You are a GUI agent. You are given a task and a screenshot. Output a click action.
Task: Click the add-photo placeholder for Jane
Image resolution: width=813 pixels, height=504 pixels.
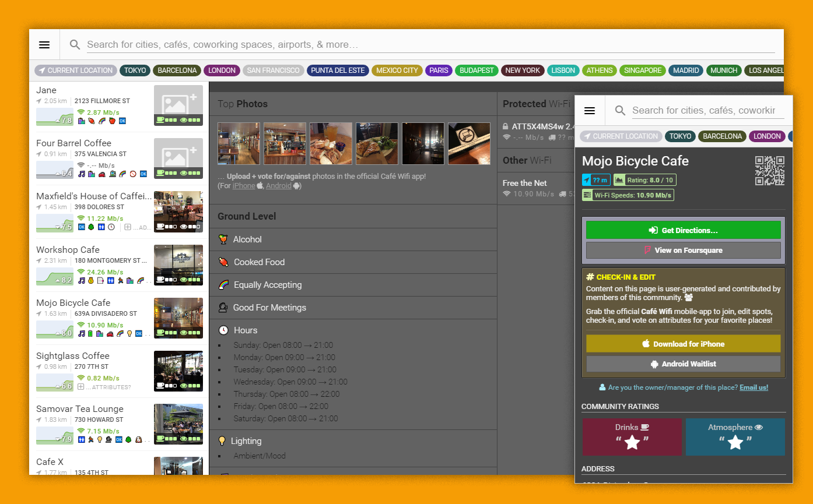[178, 105]
